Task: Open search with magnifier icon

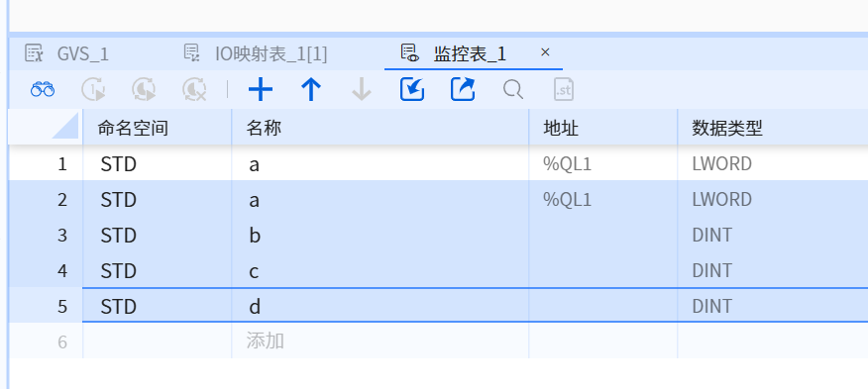Action: click(513, 89)
